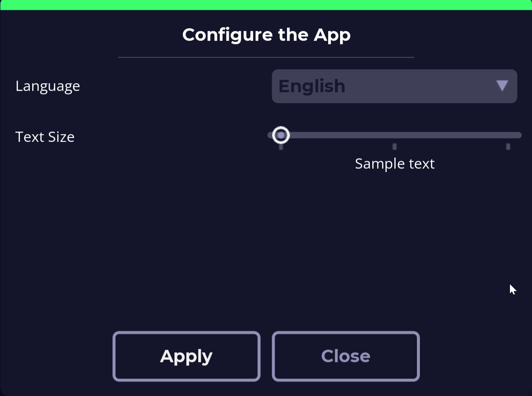The width and height of the screenshot is (532, 396).
Task: Click the Text Size label
Action: coord(45,137)
